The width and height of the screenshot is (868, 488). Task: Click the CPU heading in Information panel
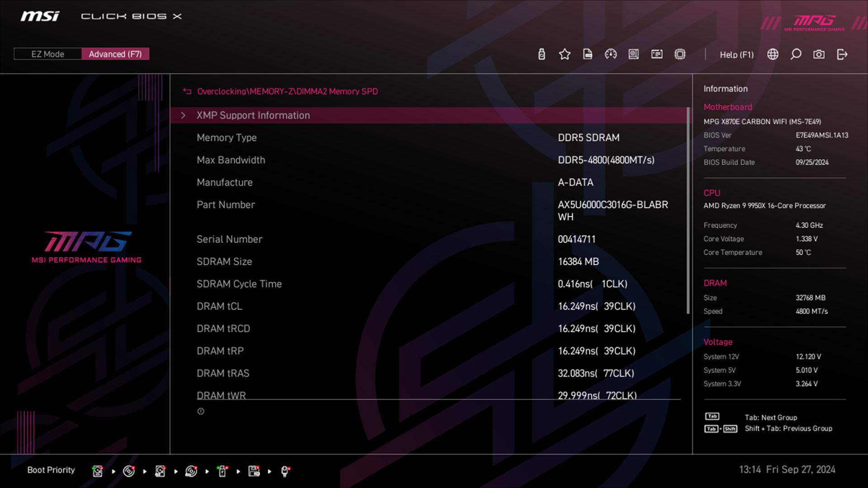tap(712, 193)
